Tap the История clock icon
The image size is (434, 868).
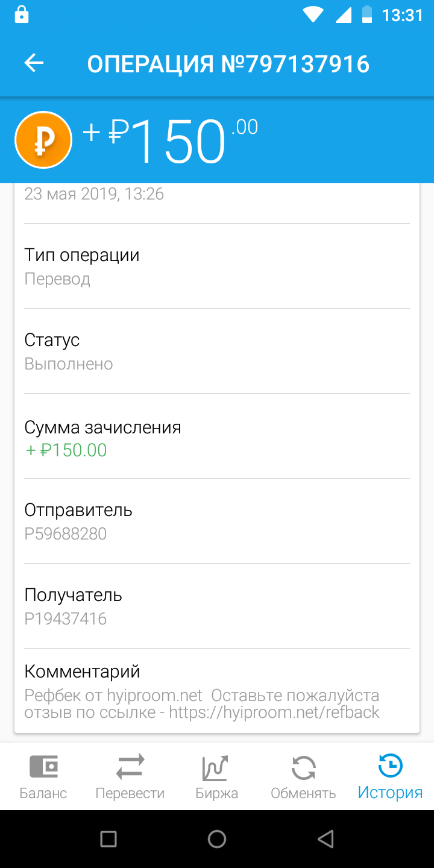(x=390, y=767)
